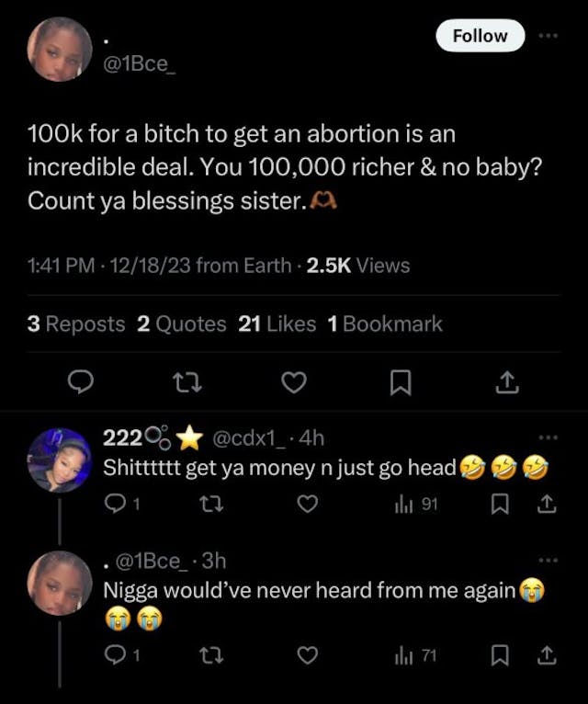Share the @1Bce_ 3h reply
This screenshot has height=704, width=588.
pos(547,655)
